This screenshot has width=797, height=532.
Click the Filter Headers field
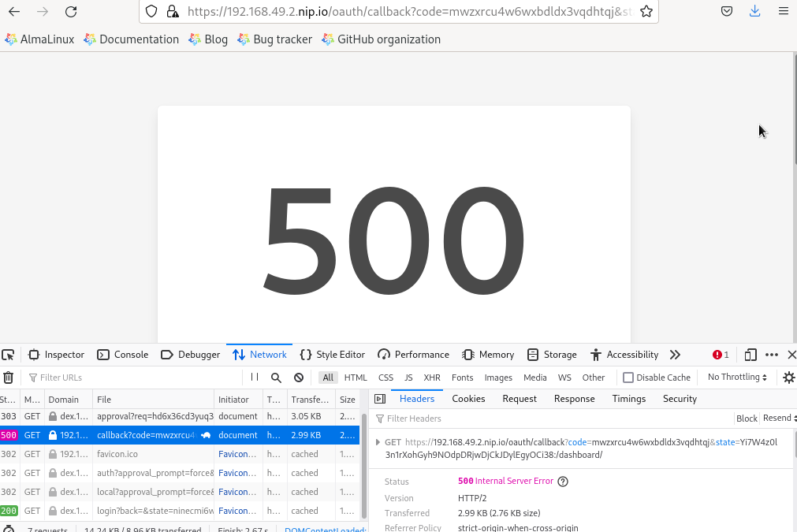coord(554,419)
